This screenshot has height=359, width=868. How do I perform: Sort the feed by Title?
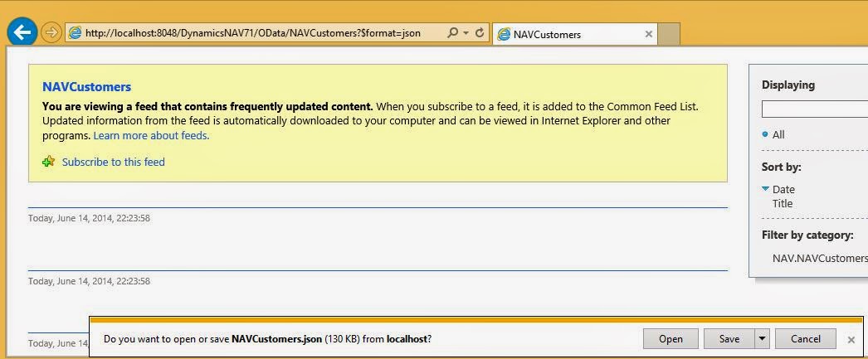783,203
